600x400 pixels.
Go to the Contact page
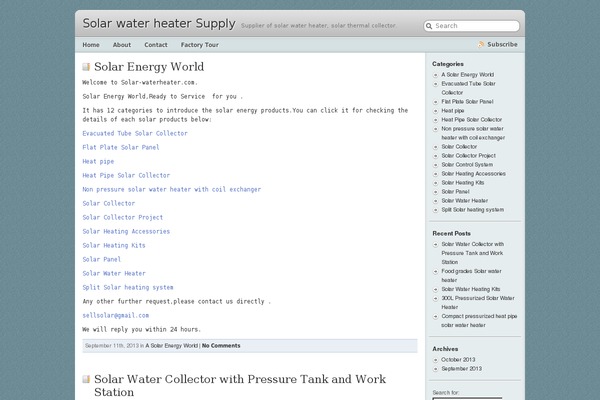[x=156, y=45]
